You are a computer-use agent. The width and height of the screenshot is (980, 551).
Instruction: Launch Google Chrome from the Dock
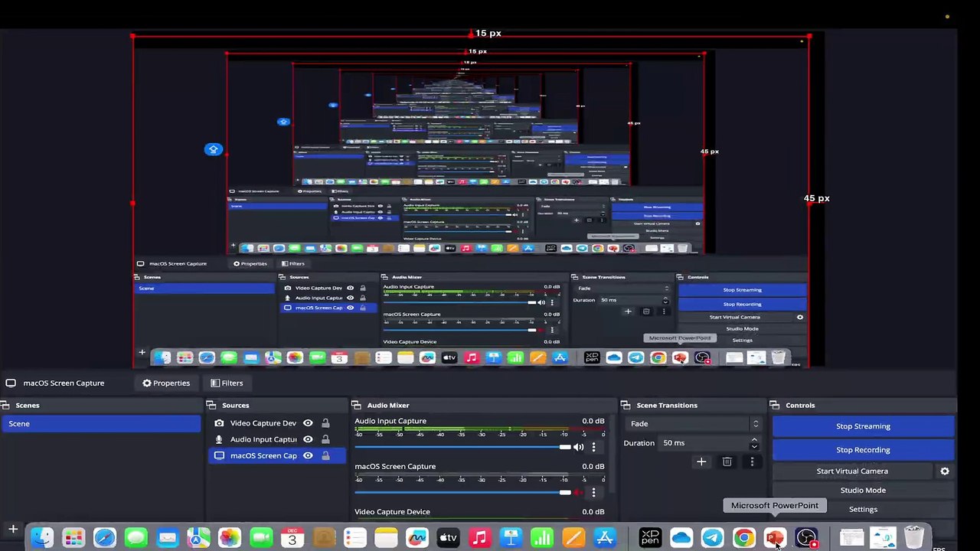(743, 538)
